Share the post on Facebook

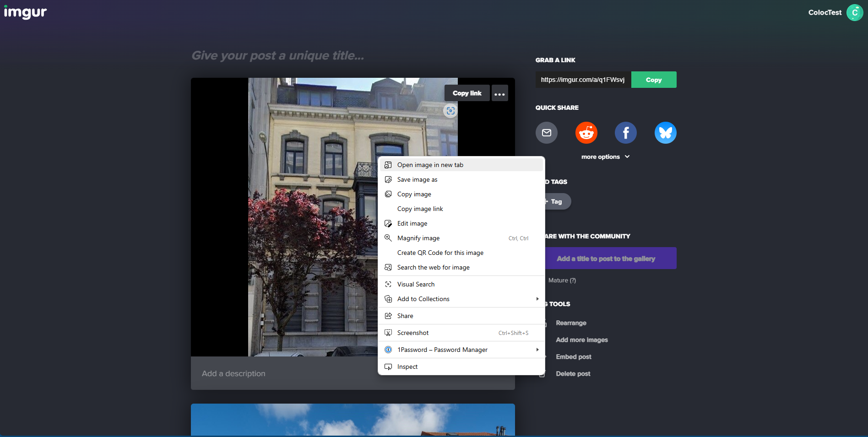625,133
